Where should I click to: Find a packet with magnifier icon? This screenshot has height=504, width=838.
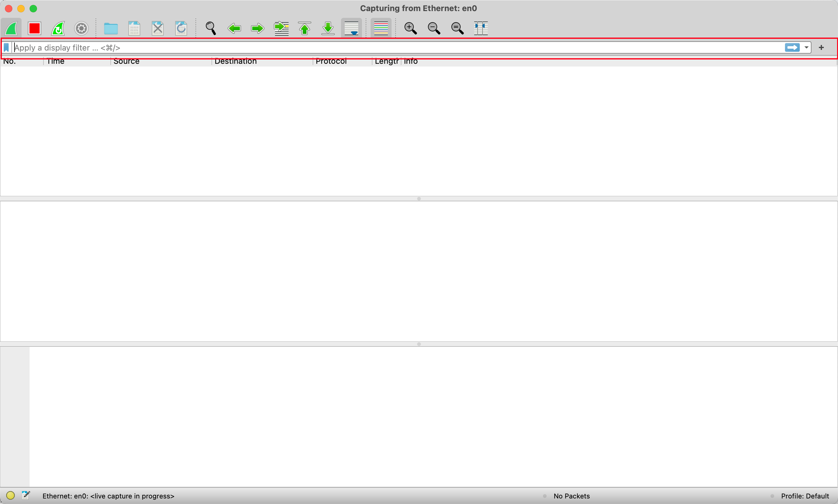point(211,28)
